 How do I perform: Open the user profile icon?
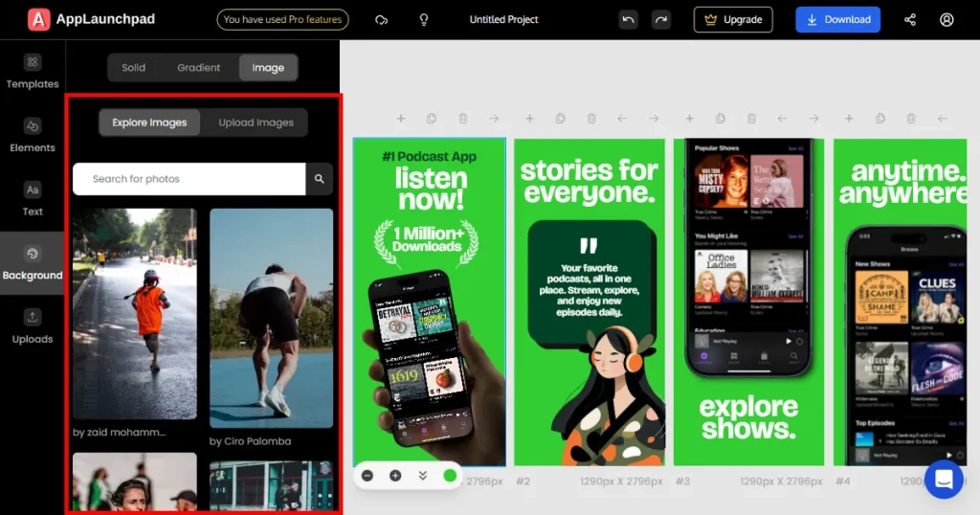947,19
